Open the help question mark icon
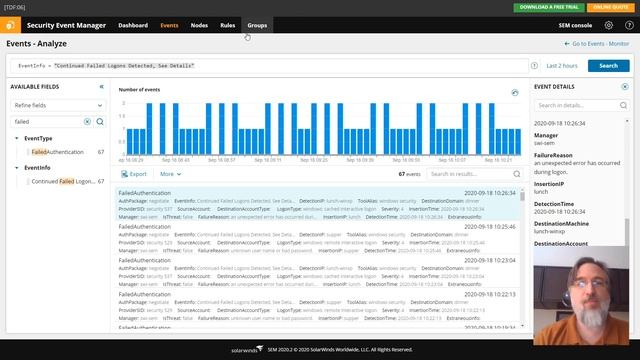Image resolution: width=640 pixels, height=360 pixels. tap(629, 25)
